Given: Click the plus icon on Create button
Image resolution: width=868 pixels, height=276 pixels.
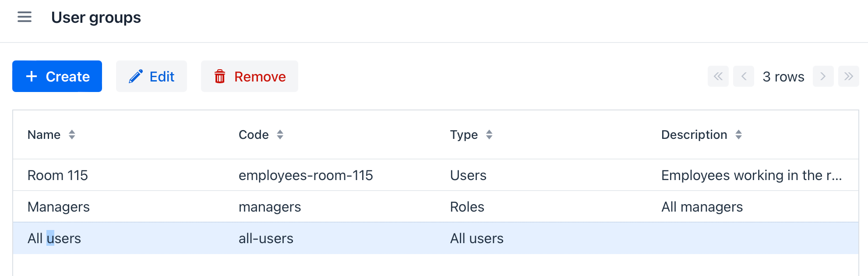Looking at the screenshot, I should [31, 76].
